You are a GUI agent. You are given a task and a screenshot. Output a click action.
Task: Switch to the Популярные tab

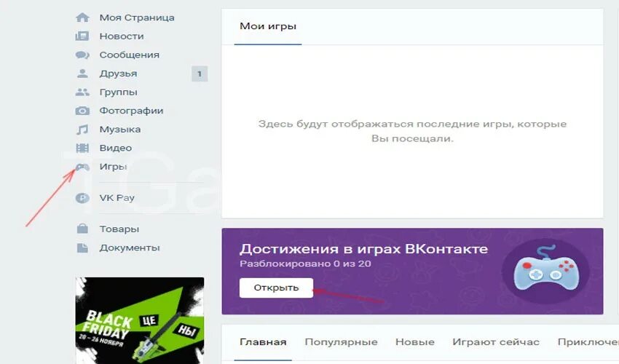click(341, 342)
